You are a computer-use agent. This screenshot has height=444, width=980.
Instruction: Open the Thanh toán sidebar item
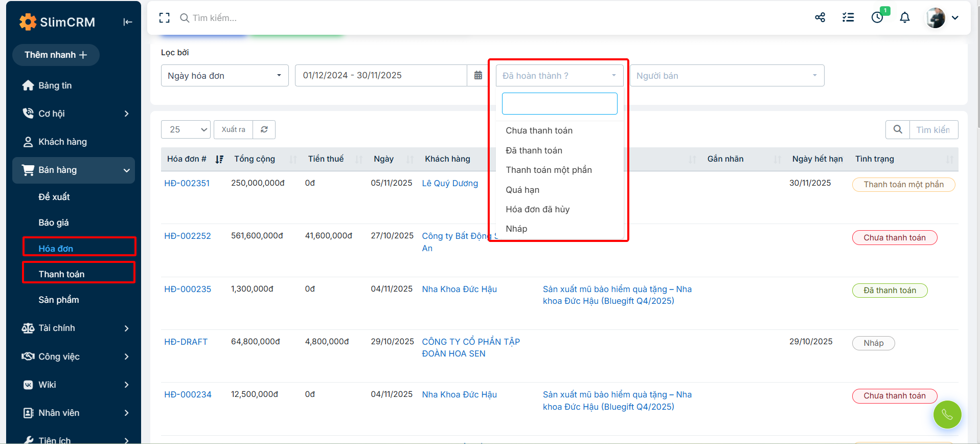tap(62, 274)
